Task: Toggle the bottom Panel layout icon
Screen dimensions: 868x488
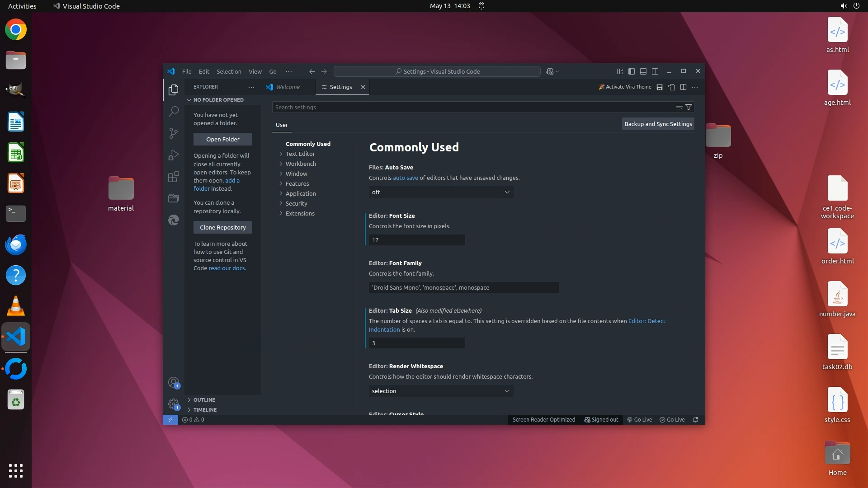Action: point(643,71)
